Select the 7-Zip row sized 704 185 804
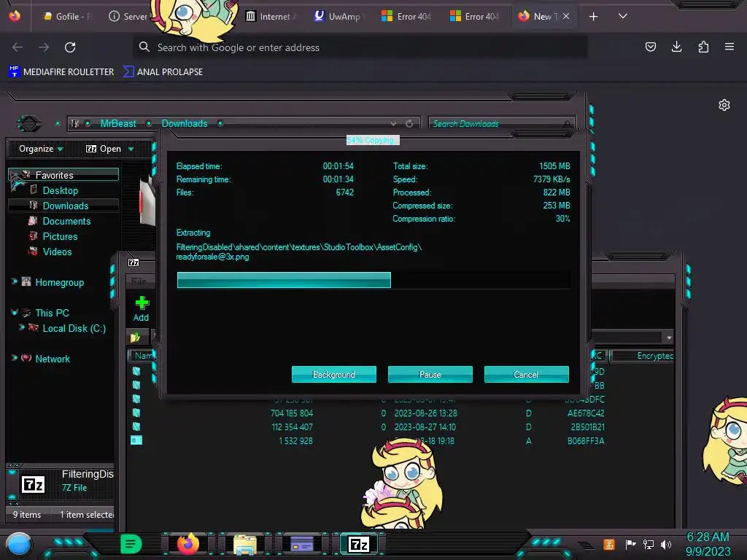The width and height of the screenshot is (747, 560). tap(368, 413)
